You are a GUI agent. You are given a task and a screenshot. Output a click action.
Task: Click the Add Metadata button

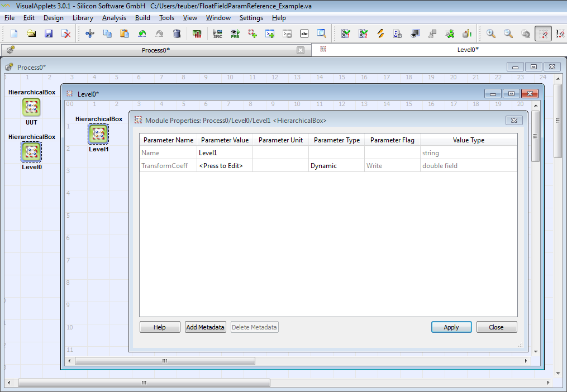[206, 327]
